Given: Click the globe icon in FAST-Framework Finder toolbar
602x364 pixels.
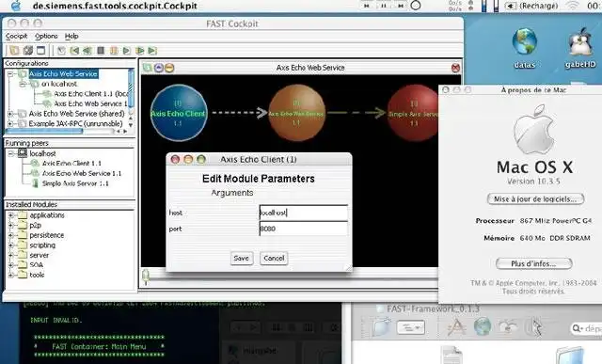Looking at the screenshot, I should coord(483,326).
